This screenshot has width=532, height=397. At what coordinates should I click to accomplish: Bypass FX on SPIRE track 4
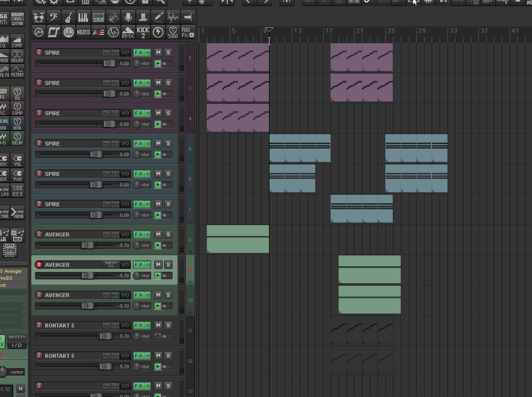click(148, 113)
